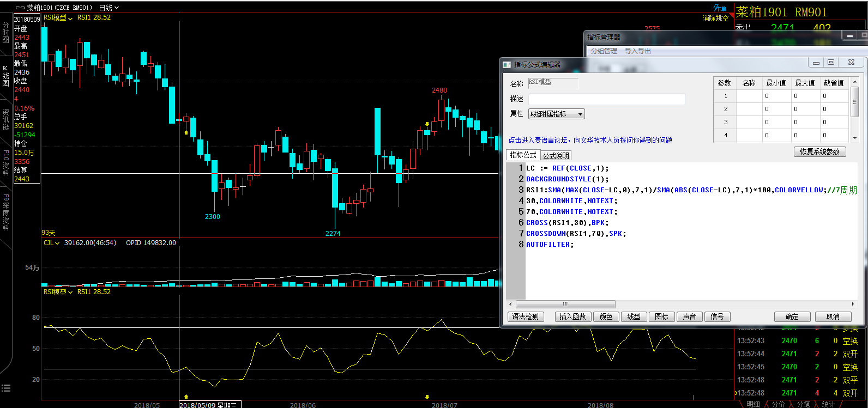868x408 pixels.
Task: Click the 颜色 color picker button
Action: pyautogui.click(x=606, y=316)
